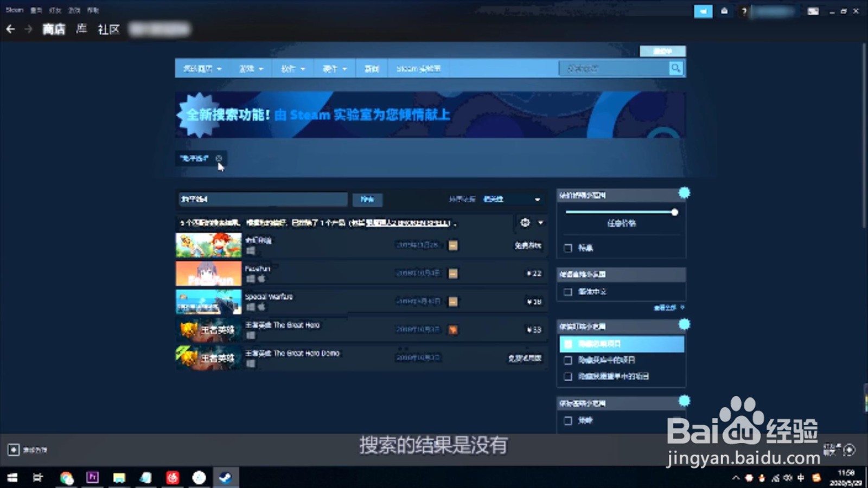Open the 好友 menu in the menu bar
This screenshot has height=488, width=868.
[x=55, y=10]
